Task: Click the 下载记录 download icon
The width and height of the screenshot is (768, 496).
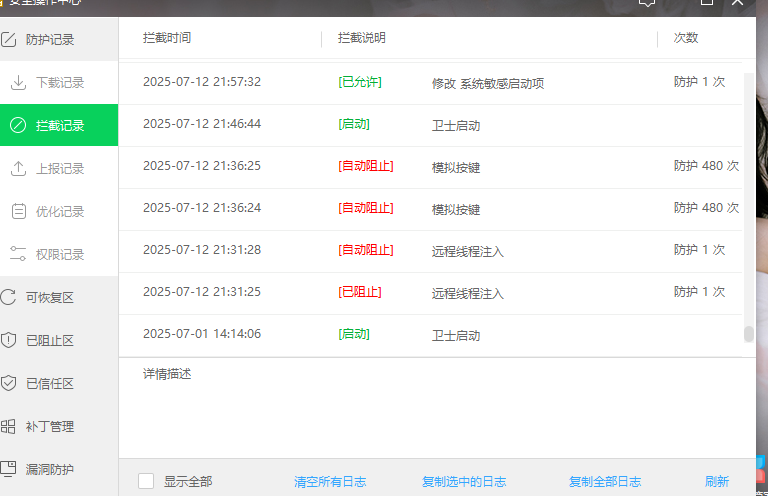Action: (x=18, y=83)
